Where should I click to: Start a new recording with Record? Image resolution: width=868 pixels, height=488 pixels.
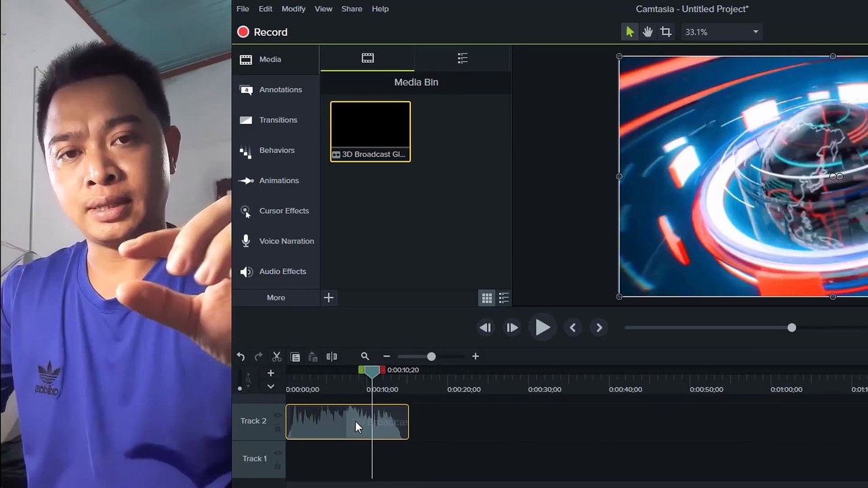point(262,32)
